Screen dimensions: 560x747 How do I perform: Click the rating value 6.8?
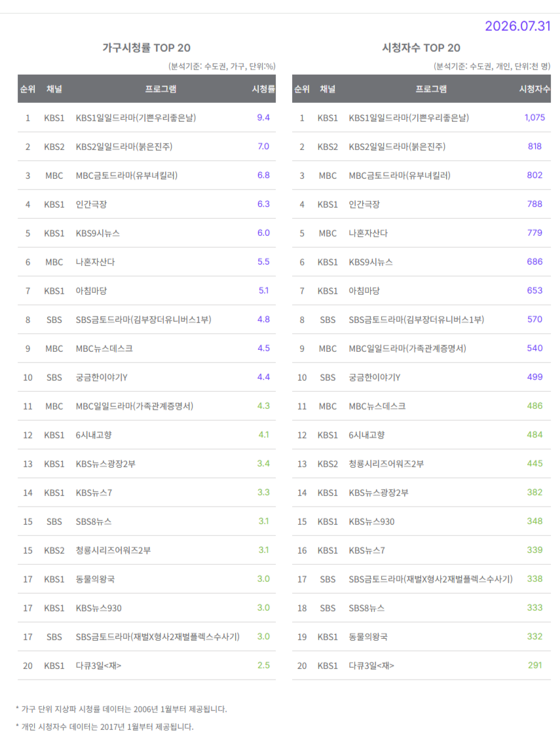coord(263,176)
